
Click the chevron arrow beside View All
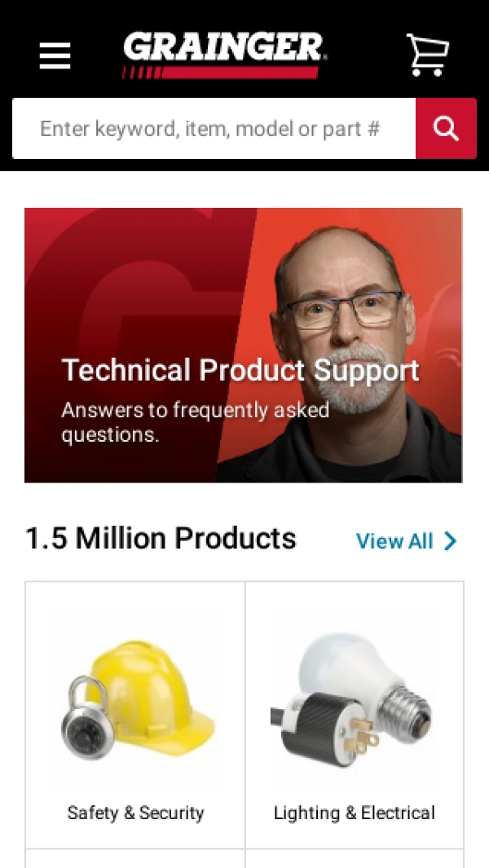coord(450,541)
